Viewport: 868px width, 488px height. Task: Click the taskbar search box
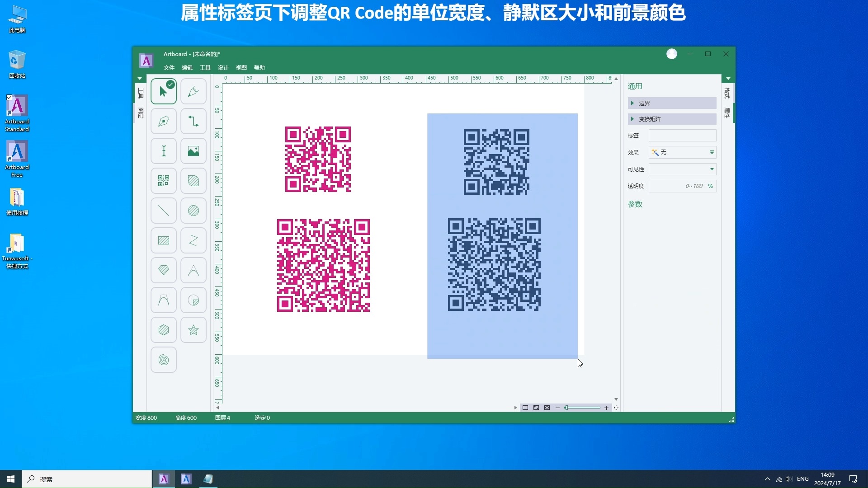87,479
